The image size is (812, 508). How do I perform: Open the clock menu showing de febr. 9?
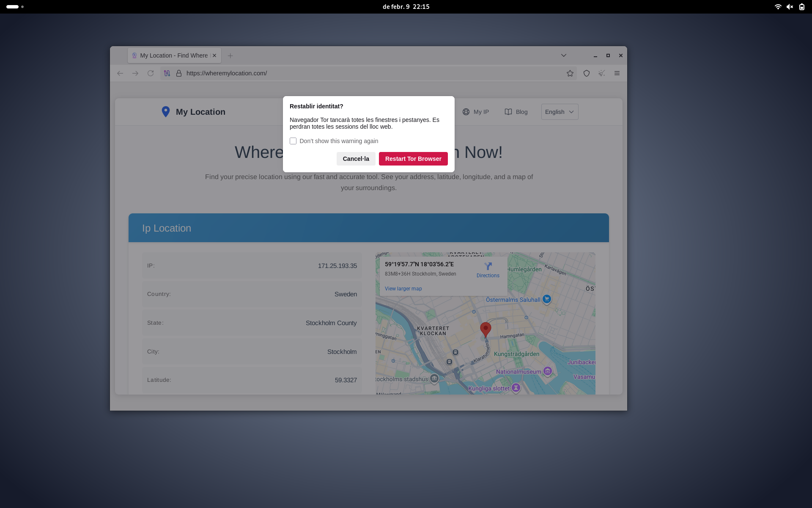click(405, 6)
